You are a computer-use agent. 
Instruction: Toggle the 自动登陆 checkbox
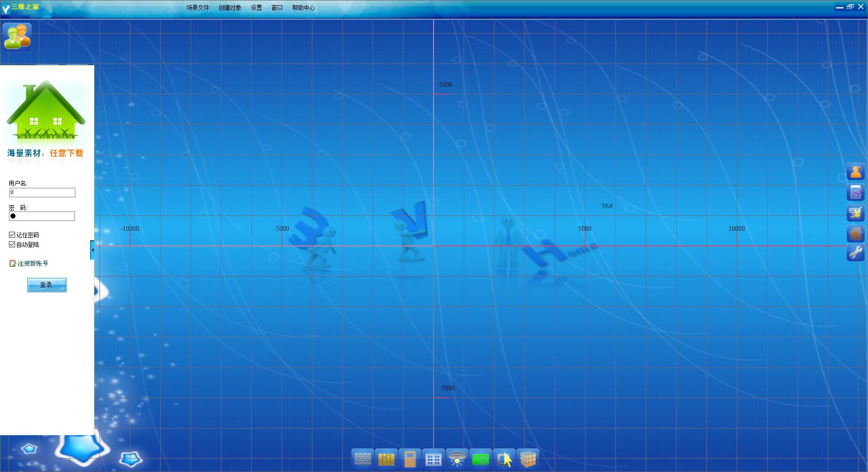(x=12, y=244)
